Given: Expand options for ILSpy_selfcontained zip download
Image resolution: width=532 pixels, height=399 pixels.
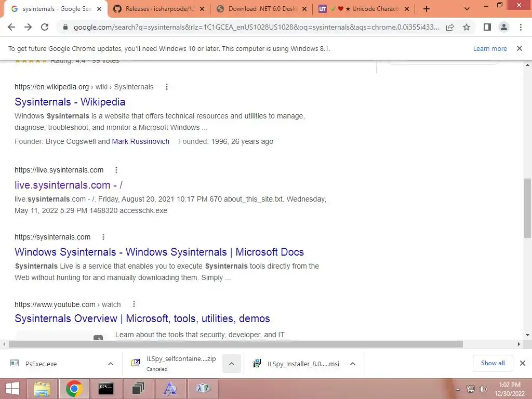Looking at the screenshot, I should point(232,364).
